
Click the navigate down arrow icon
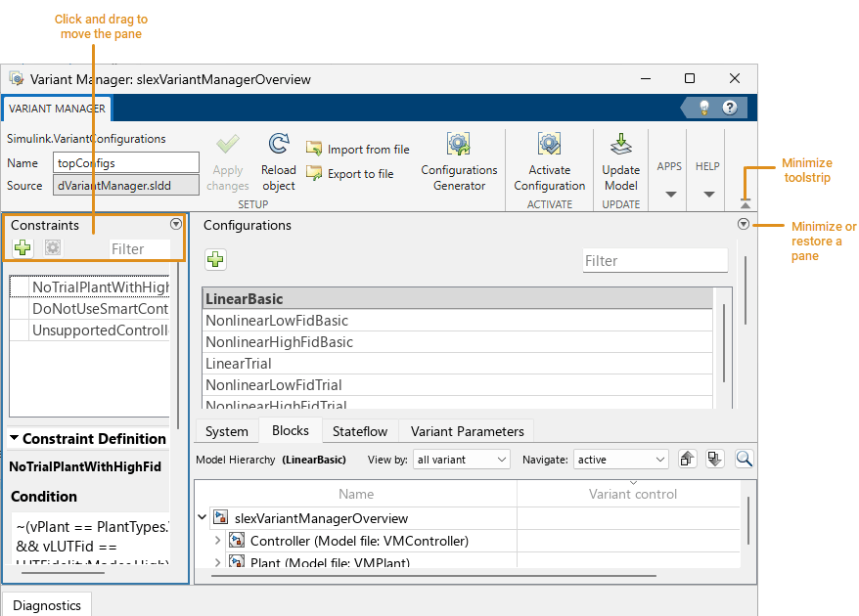tap(714, 459)
